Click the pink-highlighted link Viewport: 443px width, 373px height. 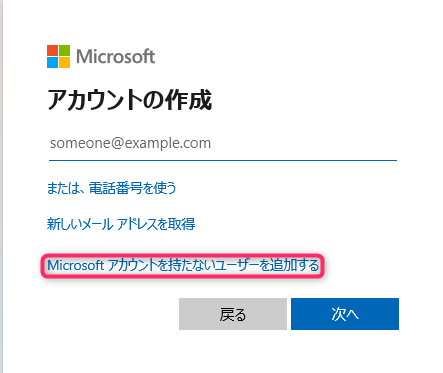[183, 266]
